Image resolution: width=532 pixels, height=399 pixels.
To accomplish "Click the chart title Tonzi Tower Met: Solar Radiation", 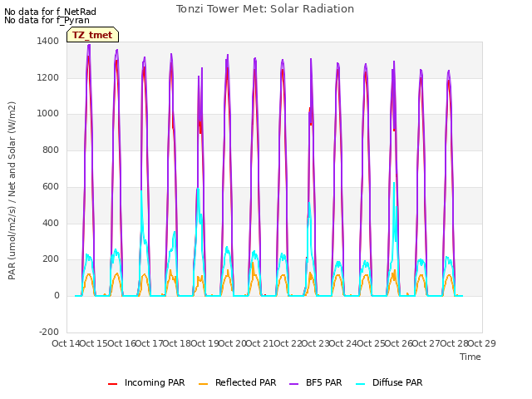I will pos(265,9).
